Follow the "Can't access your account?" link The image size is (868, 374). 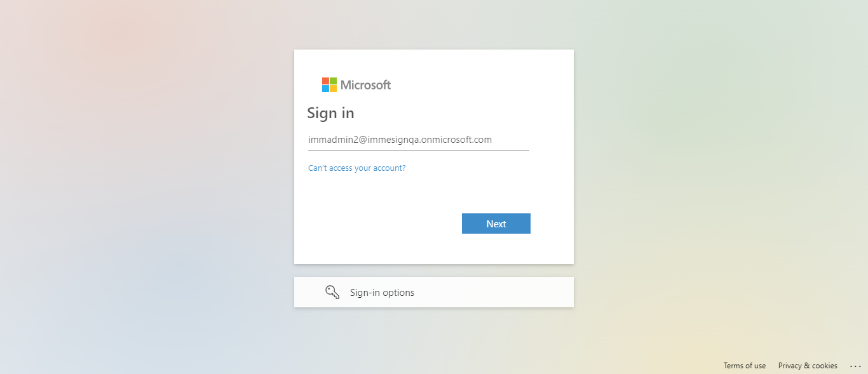[357, 168]
